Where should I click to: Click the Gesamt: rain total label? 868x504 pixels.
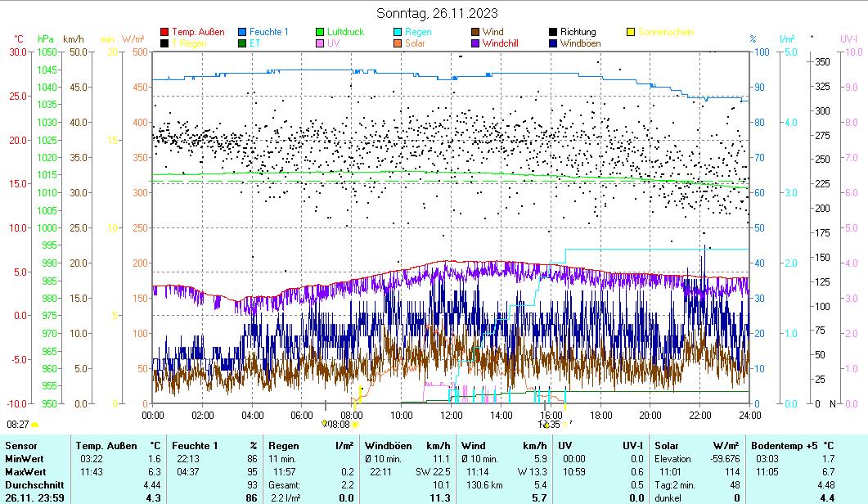[x=284, y=485]
